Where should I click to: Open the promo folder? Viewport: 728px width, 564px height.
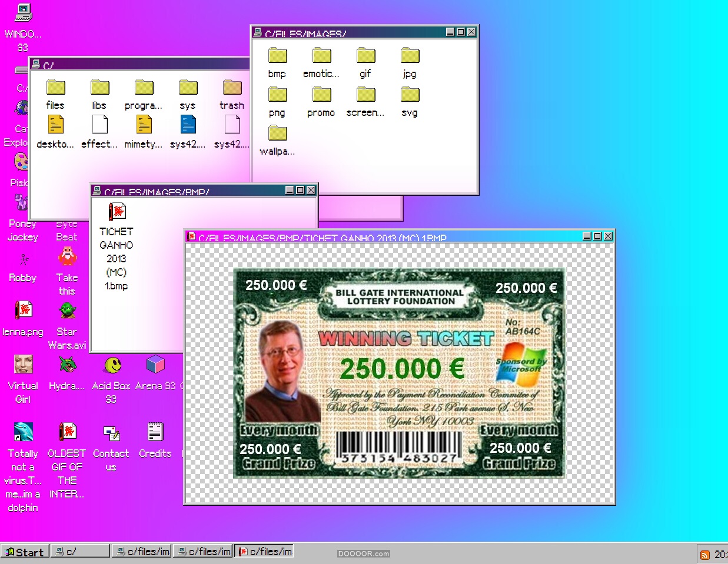[321, 94]
